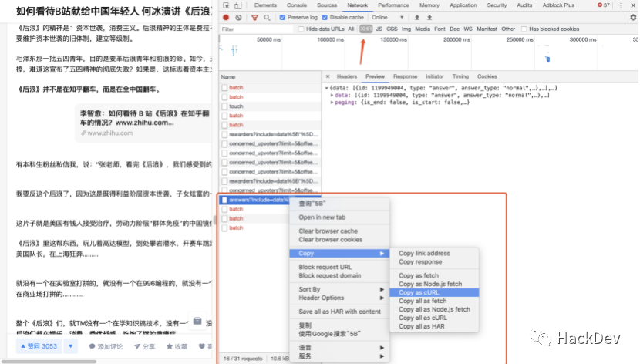This screenshot has width=640, height=364.
Task: Click the 分享 share icon
Action: pos(137,346)
